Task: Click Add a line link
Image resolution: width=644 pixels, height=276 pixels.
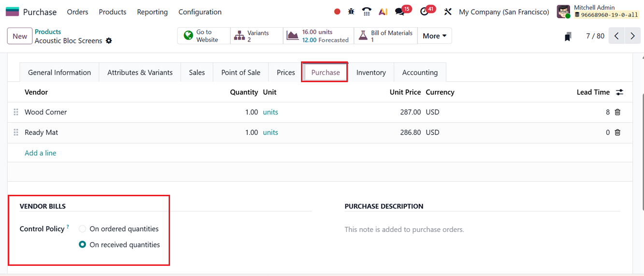Action: [x=41, y=153]
